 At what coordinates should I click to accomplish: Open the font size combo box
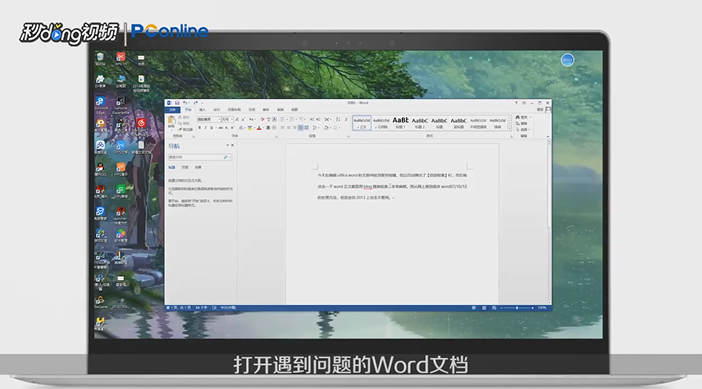[x=227, y=119]
